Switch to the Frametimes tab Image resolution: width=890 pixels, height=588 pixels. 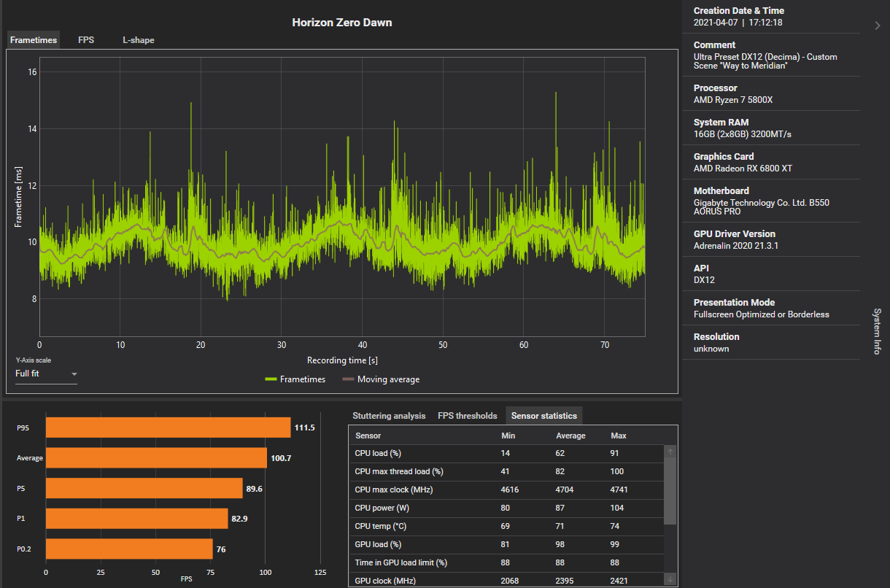(34, 40)
